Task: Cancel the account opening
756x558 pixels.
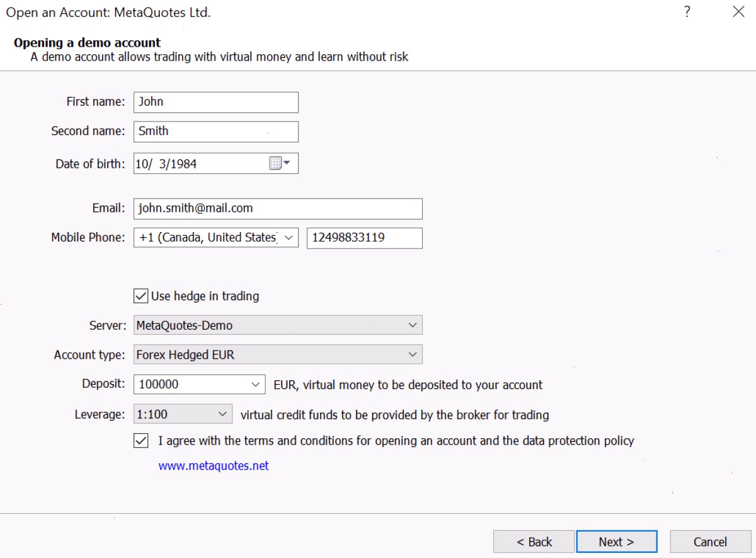Action: 710,542
